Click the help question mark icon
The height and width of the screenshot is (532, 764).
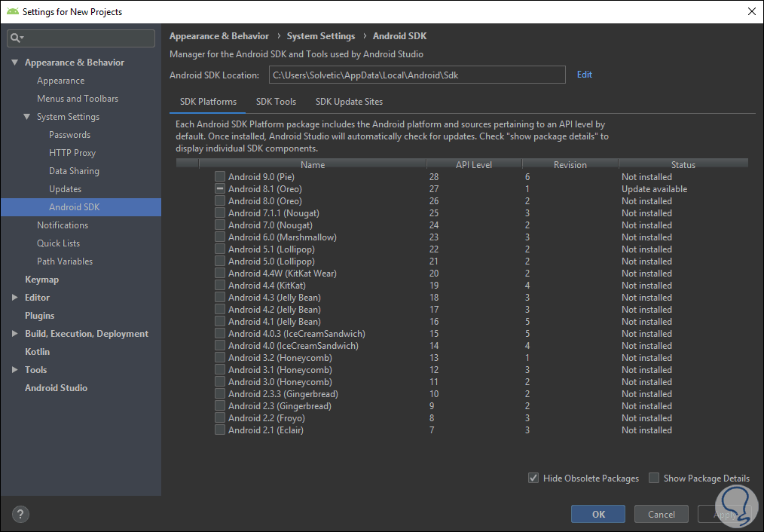20,515
